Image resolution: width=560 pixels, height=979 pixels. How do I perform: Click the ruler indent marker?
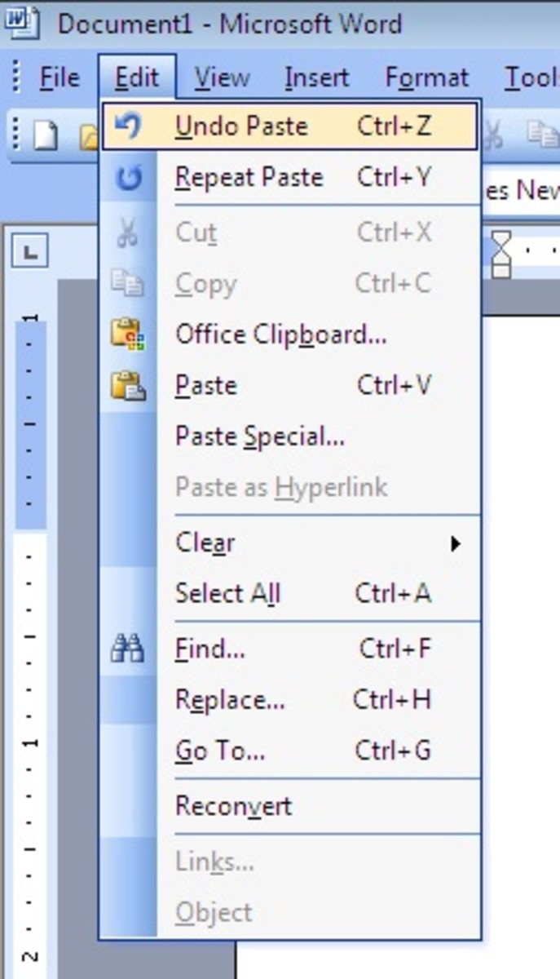pos(500,254)
